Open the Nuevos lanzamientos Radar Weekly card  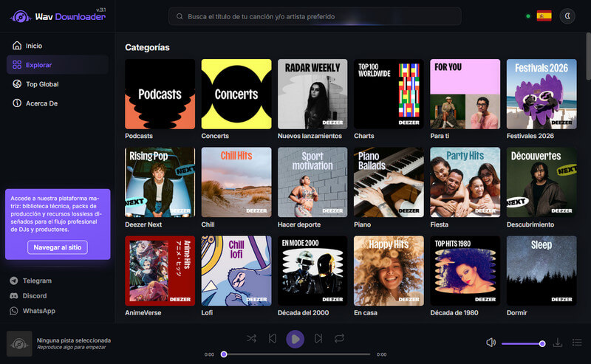coord(312,94)
